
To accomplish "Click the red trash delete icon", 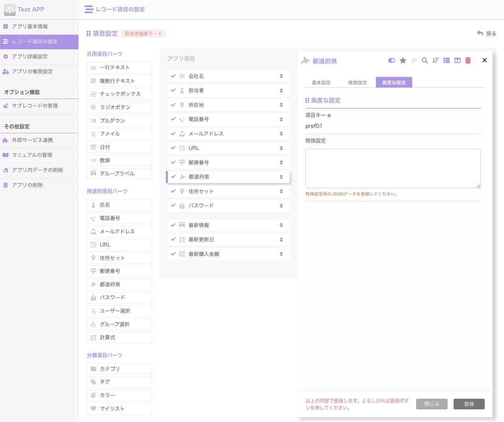I will 468,60.
